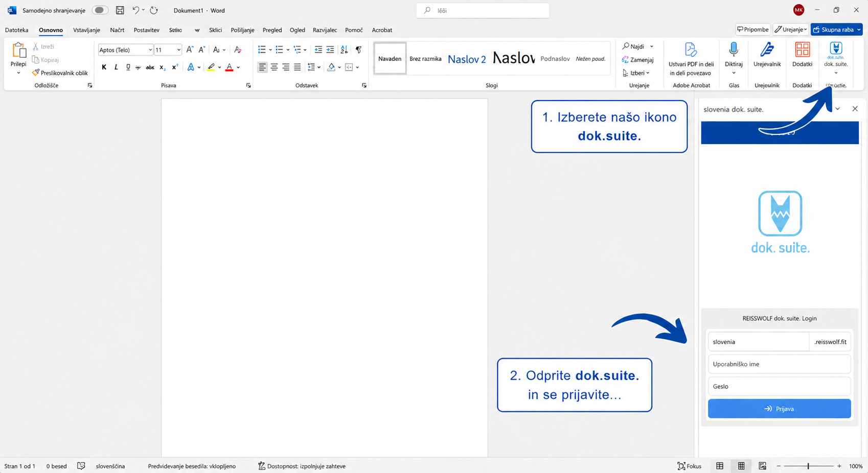Zoom out with the minus button
This screenshot has width=868, height=473.
(779, 466)
